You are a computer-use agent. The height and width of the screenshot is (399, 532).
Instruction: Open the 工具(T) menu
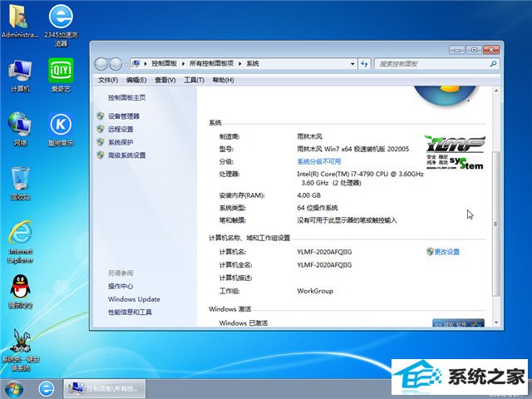pyautogui.click(x=194, y=80)
